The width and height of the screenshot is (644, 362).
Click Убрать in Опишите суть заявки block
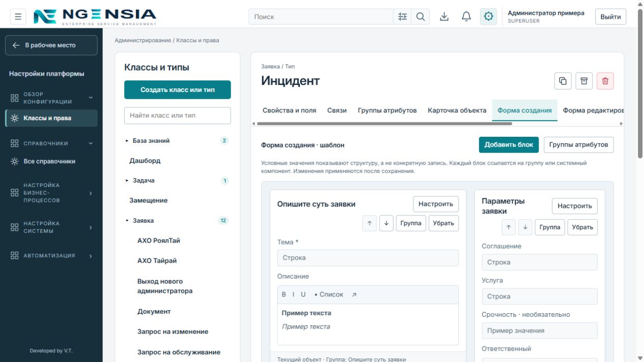pyautogui.click(x=443, y=223)
